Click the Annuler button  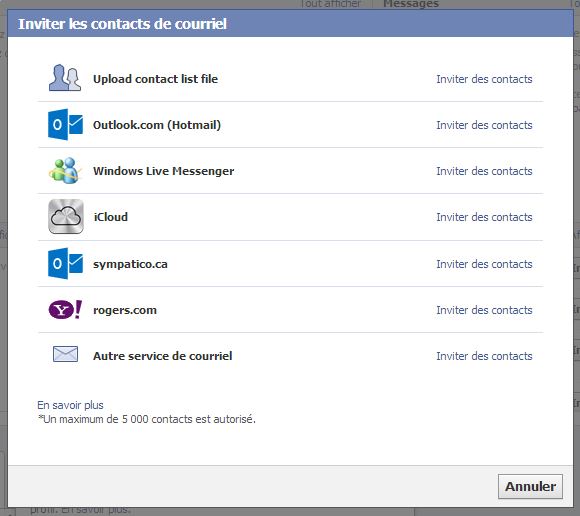click(x=530, y=486)
